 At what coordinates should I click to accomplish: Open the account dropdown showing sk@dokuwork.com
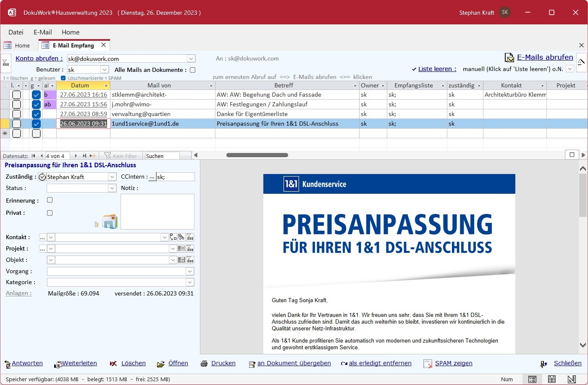[191, 59]
